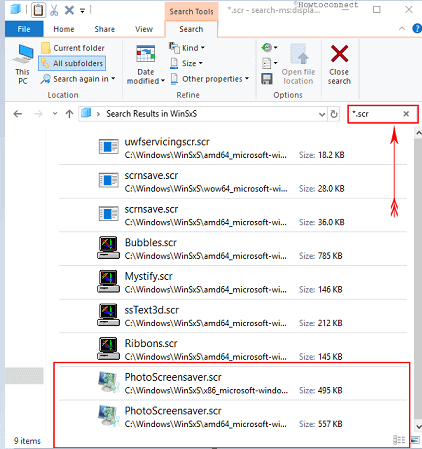Switch to the View ribbon tab

pos(144,29)
